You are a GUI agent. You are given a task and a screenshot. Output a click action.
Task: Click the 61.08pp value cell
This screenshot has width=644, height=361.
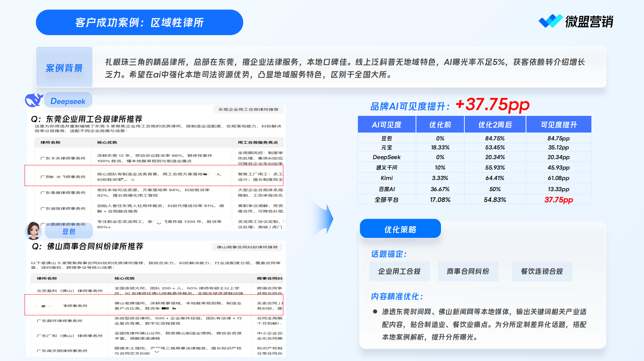tap(558, 178)
